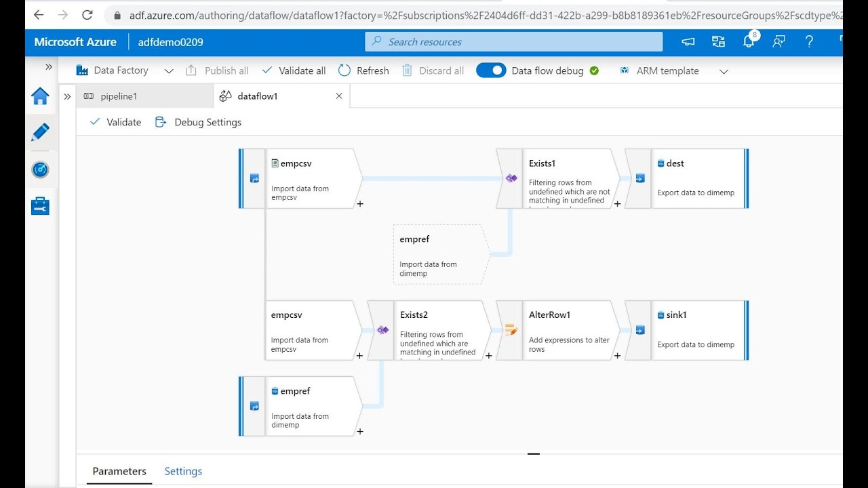Toggle Data flow debug switch
The height and width of the screenshot is (488, 868).
tap(491, 70)
